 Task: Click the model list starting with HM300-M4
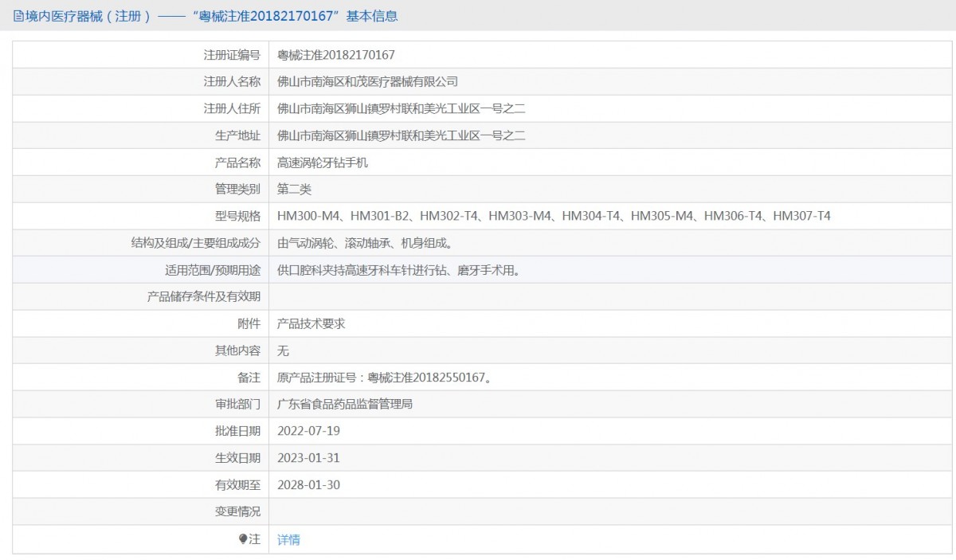tap(554, 216)
